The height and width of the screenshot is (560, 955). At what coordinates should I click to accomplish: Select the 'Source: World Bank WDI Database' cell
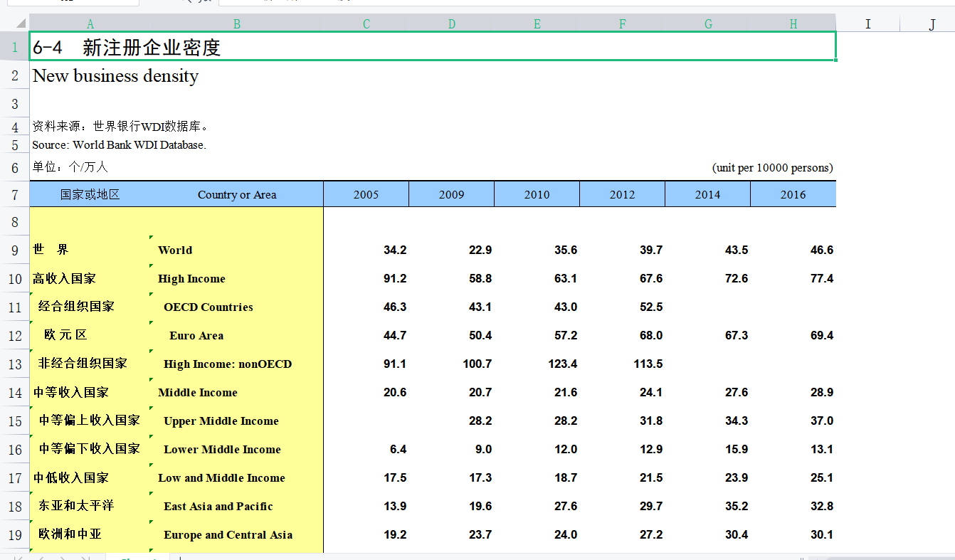(119, 145)
